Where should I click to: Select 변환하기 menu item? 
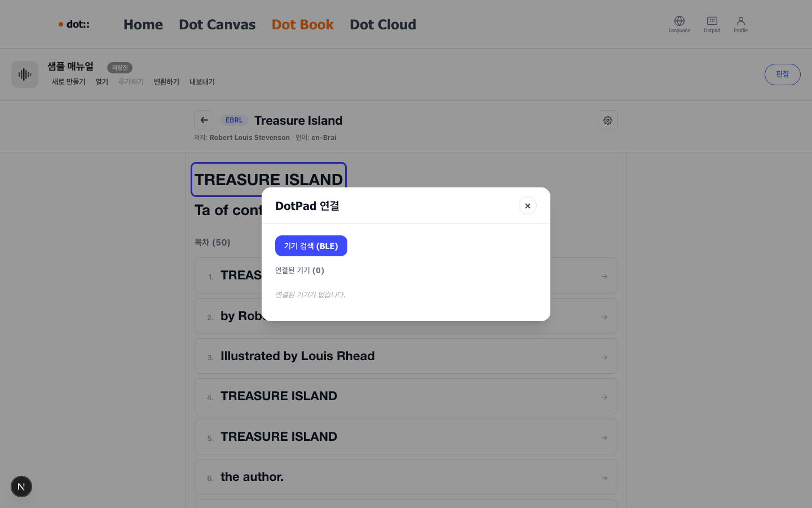166,82
